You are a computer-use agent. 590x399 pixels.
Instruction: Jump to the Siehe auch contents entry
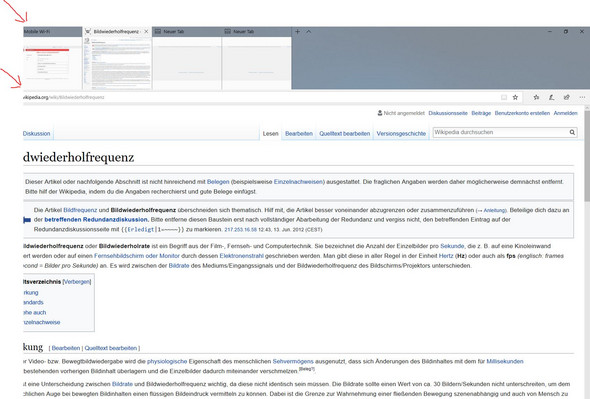click(x=35, y=312)
